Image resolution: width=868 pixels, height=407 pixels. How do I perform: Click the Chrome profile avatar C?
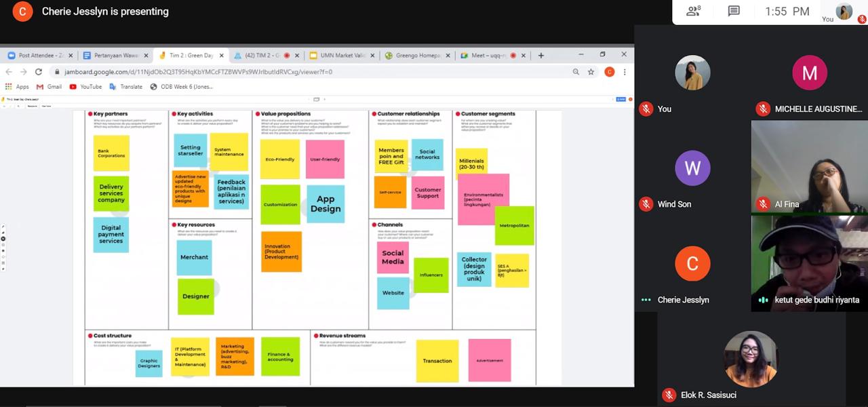pyautogui.click(x=609, y=72)
